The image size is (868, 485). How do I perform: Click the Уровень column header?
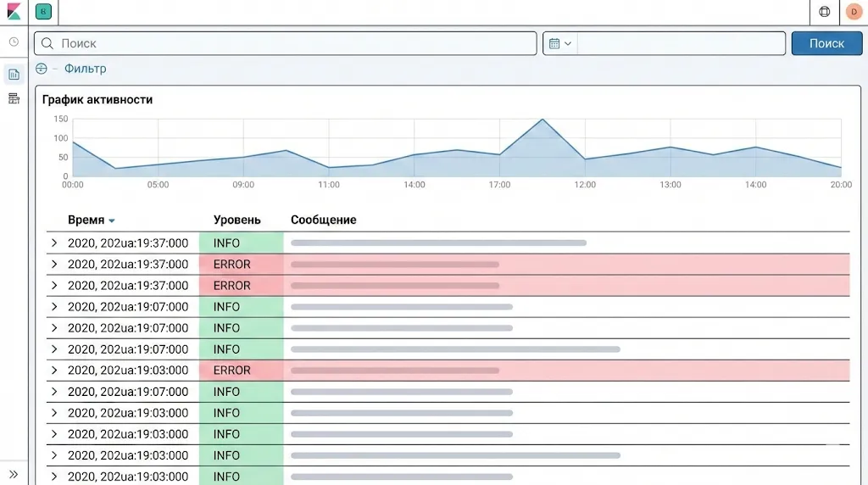point(236,220)
